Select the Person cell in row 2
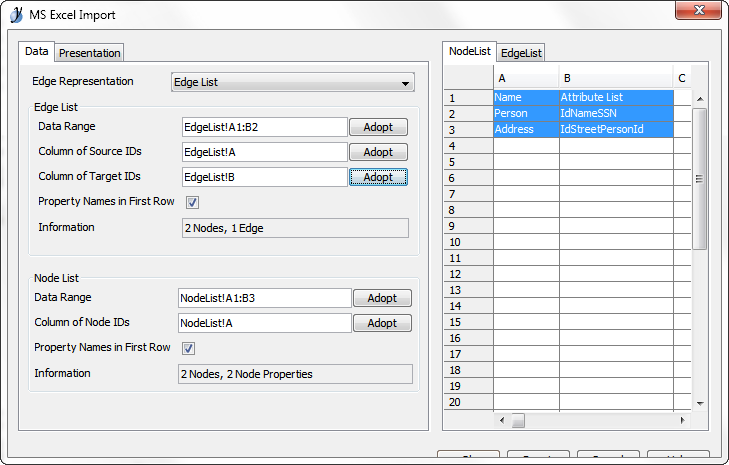The width and height of the screenshot is (729, 465). pos(525,114)
